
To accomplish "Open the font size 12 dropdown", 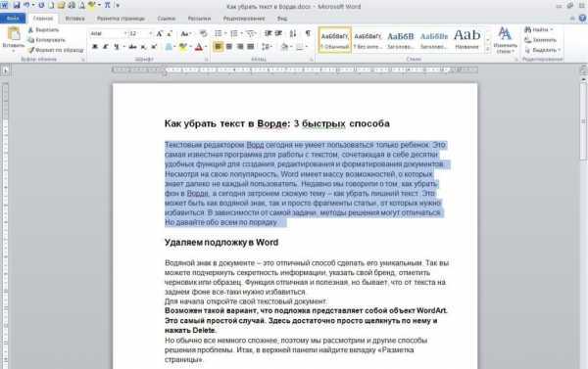I will 140,33.
